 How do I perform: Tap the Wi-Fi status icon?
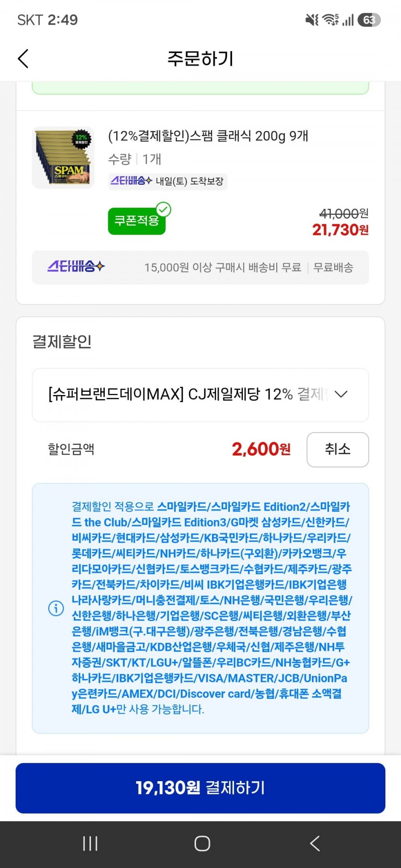tap(330, 20)
